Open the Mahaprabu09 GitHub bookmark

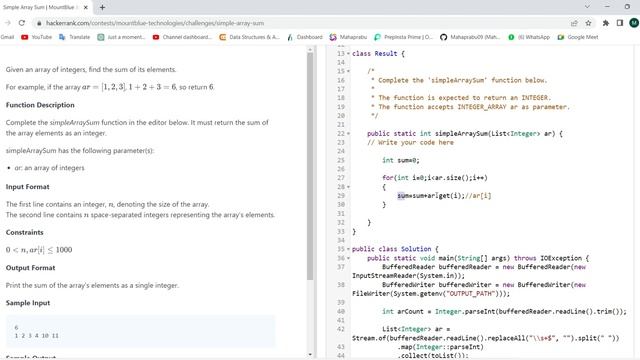[470, 37]
